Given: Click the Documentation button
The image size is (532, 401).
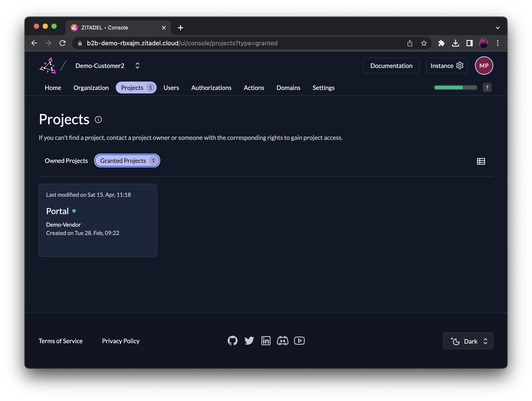Looking at the screenshot, I should 391,66.
